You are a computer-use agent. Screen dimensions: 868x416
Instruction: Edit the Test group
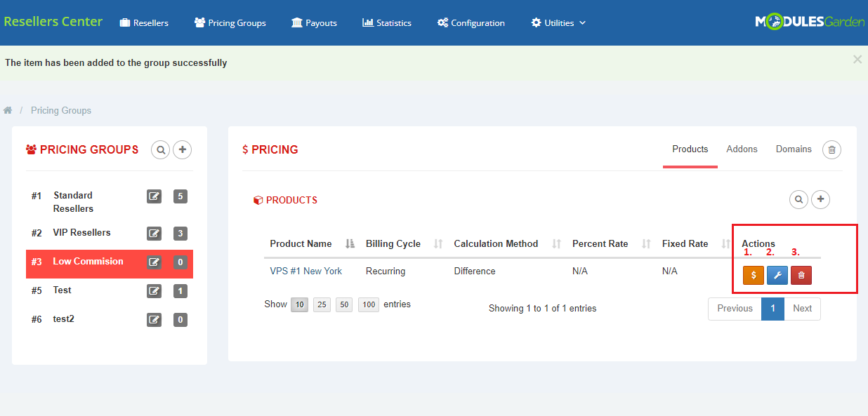(154, 291)
